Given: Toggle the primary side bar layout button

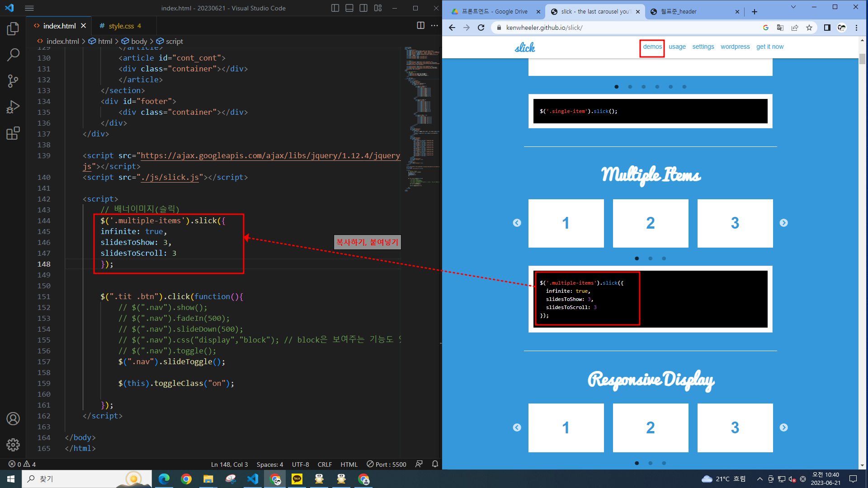Looking at the screenshot, I should (x=335, y=8).
